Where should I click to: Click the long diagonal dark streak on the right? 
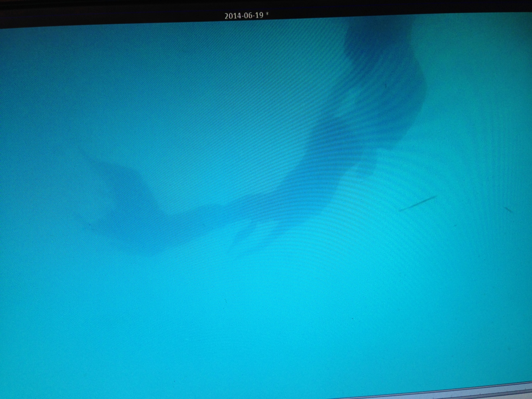pyautogui.click(x=418, y=203)
